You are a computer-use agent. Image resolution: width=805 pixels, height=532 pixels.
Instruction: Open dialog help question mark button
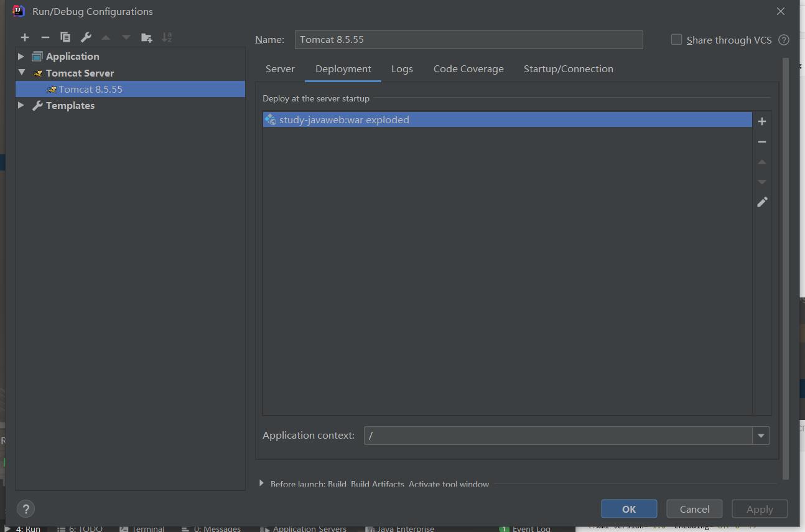coord(26,509)
